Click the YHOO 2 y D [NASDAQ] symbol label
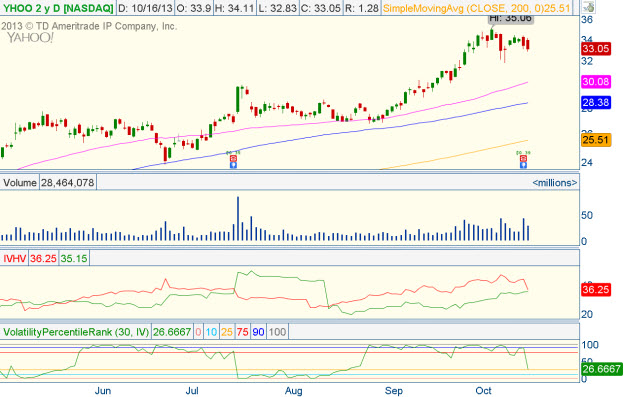This screenshot has height=397, width=625. (58, 8)
